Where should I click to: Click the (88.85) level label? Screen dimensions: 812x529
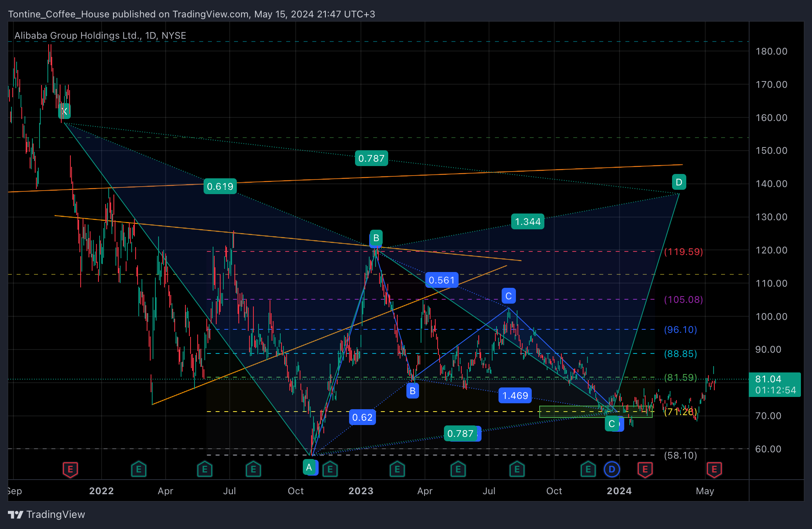pyautogui.click(x=680, y=354)
